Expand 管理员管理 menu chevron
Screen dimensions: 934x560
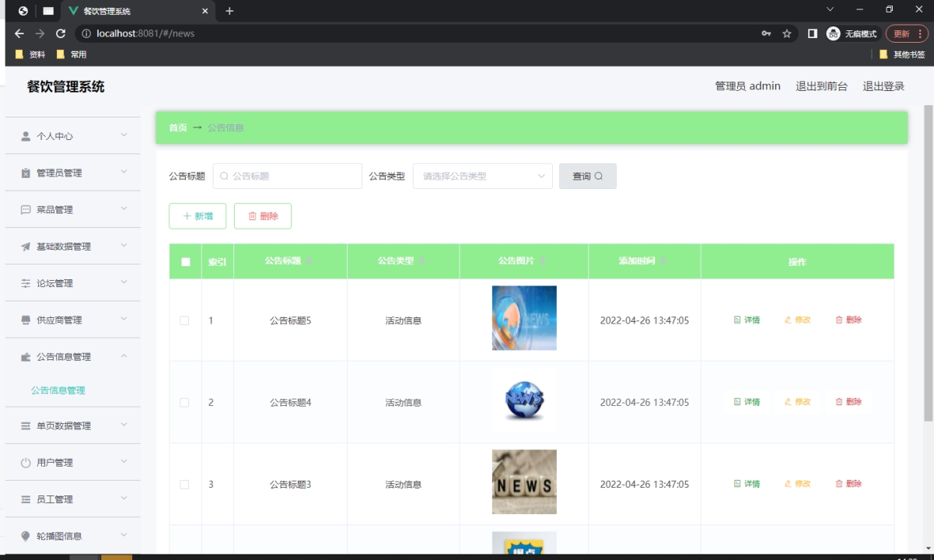[124, 172]
